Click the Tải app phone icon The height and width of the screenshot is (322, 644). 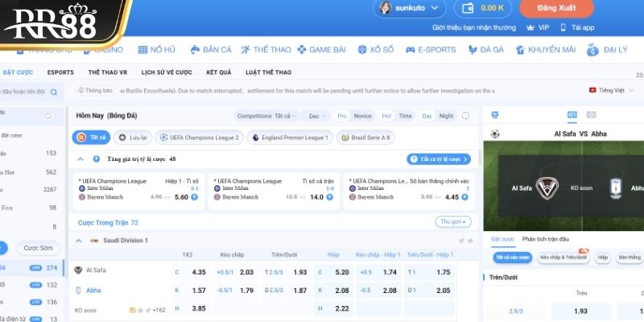point(563,27)
